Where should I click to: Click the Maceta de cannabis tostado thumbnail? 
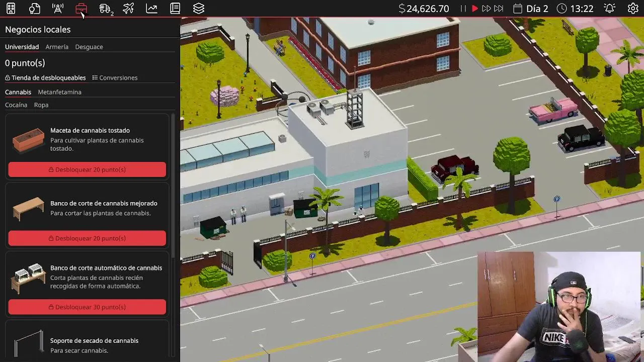(x=28, y=140)
